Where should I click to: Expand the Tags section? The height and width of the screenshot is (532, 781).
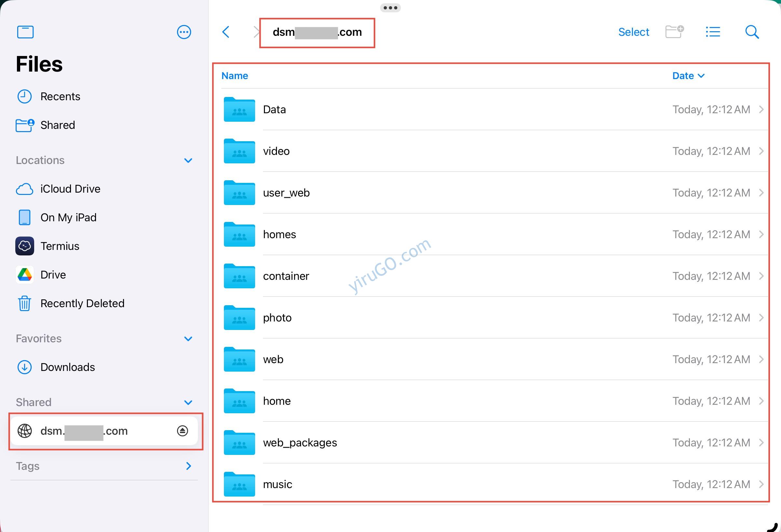tap(188, 466)
